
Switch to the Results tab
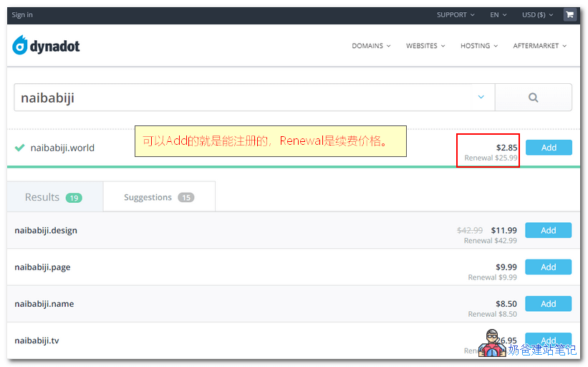54,197
